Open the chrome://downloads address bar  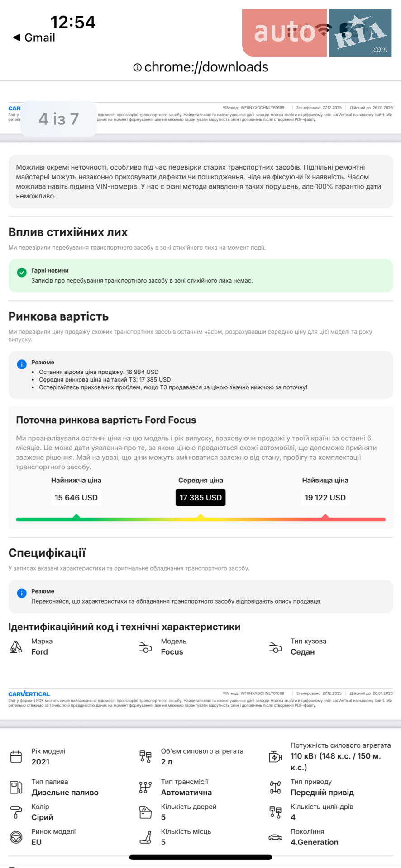(x=200, y=67)
